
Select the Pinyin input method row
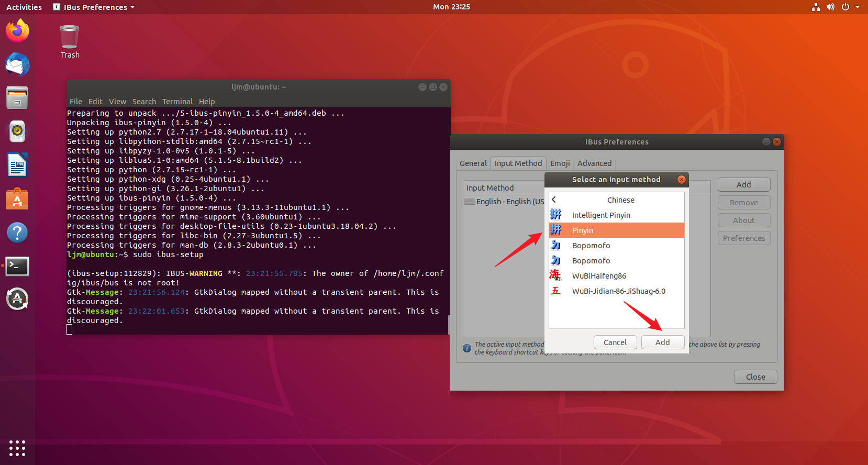[617, 230]
